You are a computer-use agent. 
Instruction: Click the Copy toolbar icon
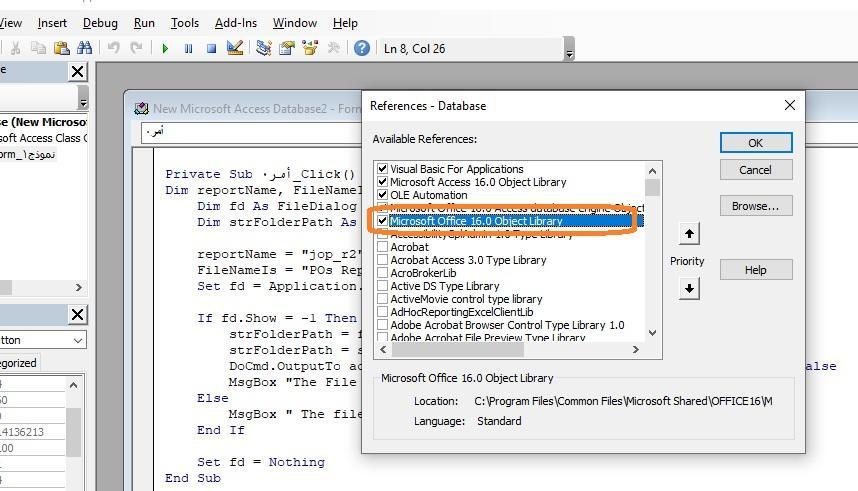(38, 49)
